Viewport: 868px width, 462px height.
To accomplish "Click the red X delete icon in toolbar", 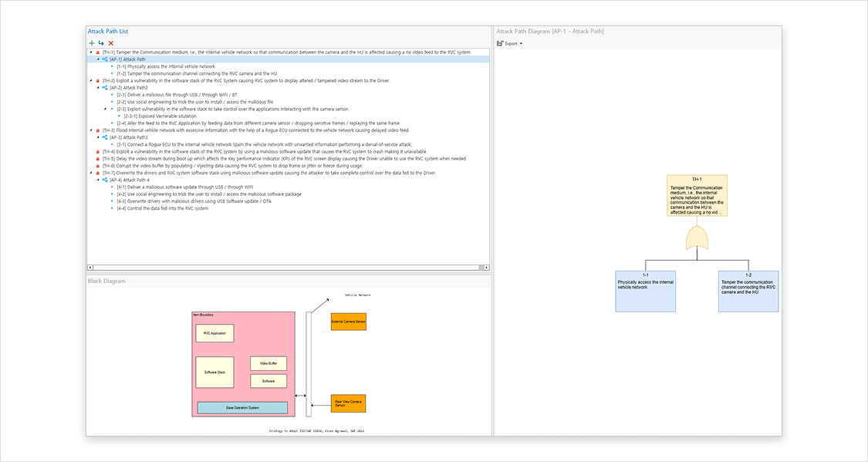I will 110,43.
